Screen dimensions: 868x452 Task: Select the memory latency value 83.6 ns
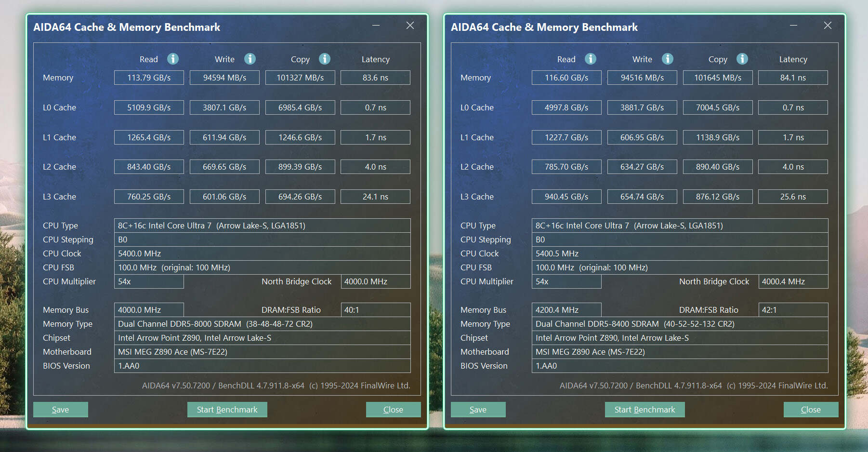(376, 78)
